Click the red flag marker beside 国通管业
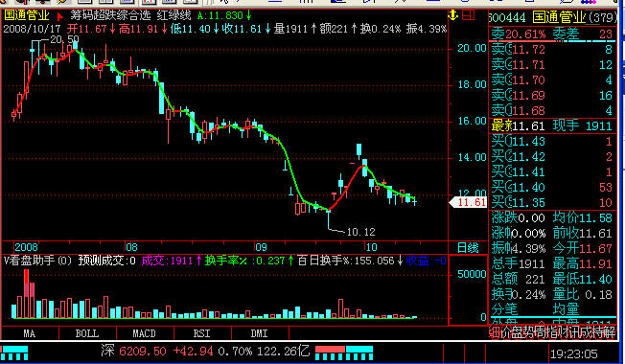This screenshot has height=364, width=625. click(x=59, y=17)
